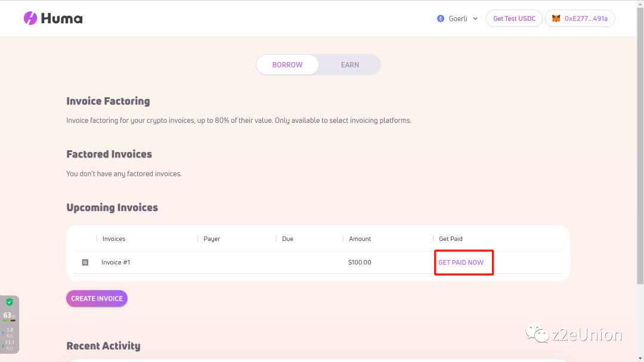Click the Due column header
This screenshot has height=362, width=644.
[287, 239]
